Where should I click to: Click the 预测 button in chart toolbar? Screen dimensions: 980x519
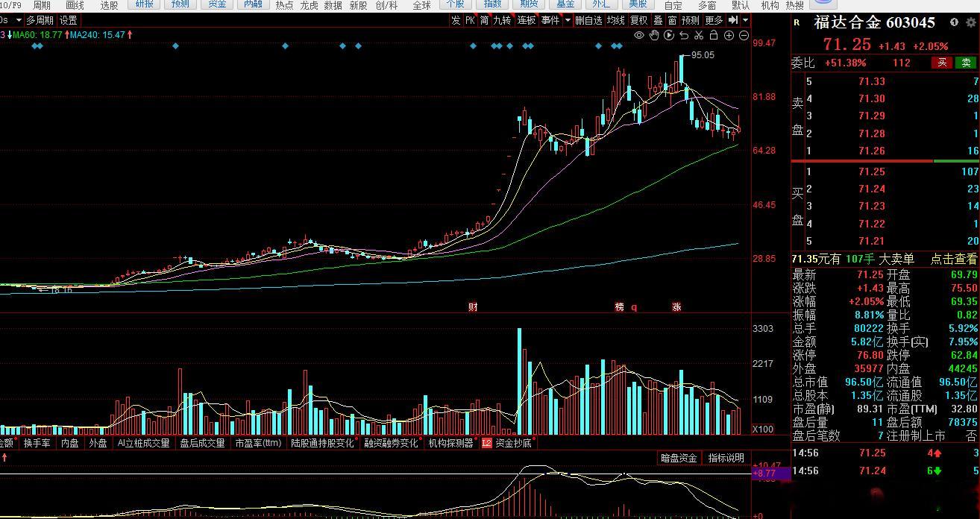691,20
